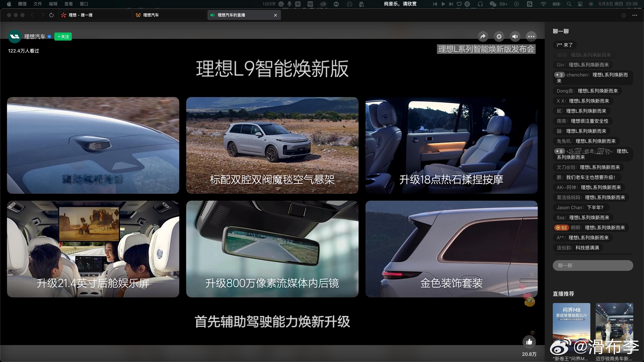Open the 查看 menu
644x362 pixels.
coord(68,4)
